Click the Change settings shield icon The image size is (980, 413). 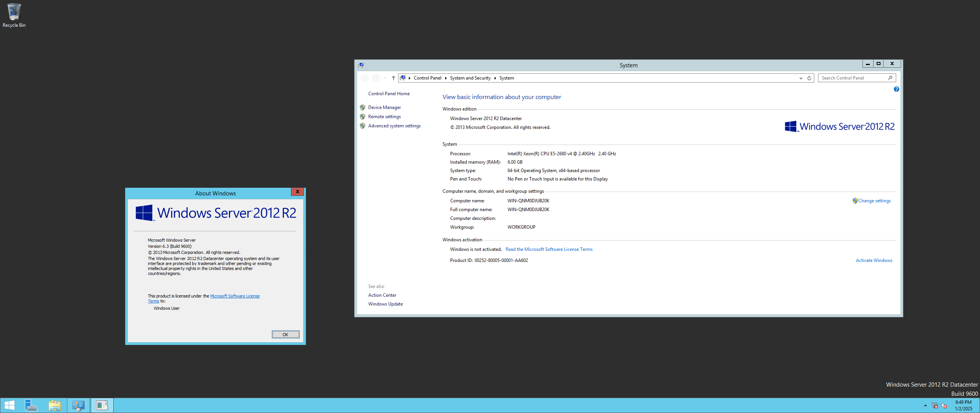coord(855,201)
